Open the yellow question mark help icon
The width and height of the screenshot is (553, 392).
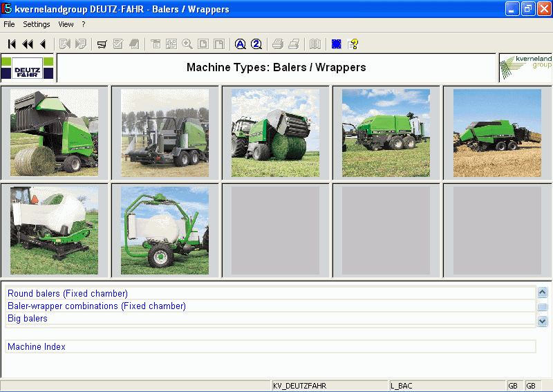click(x=353, y=44)
